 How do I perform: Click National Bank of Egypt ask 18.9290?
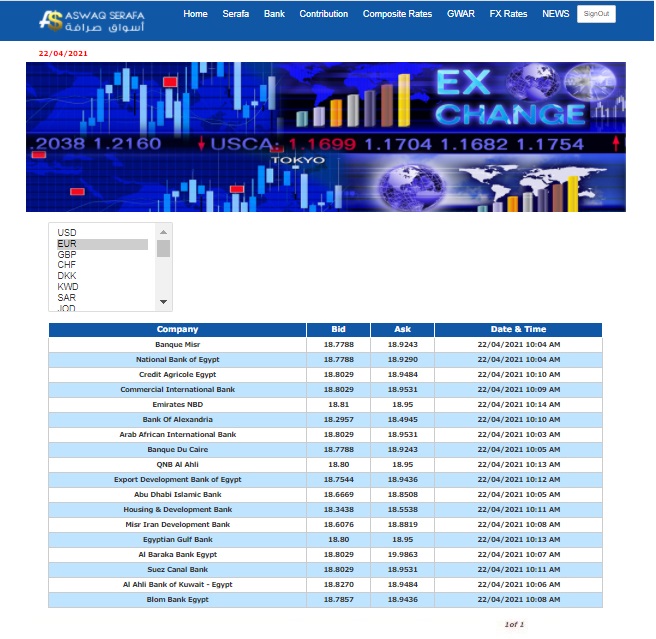402,359
